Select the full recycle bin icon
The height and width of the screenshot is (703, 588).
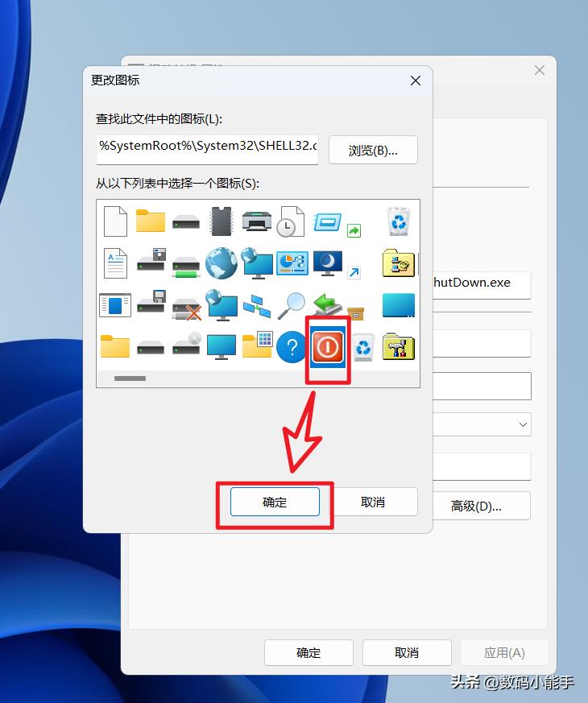398,221
